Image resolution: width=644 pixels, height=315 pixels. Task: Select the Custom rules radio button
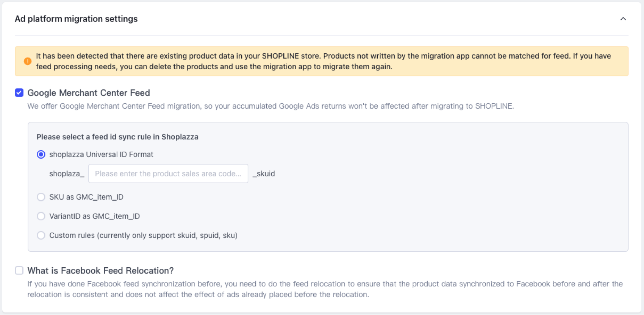(41, 235)
